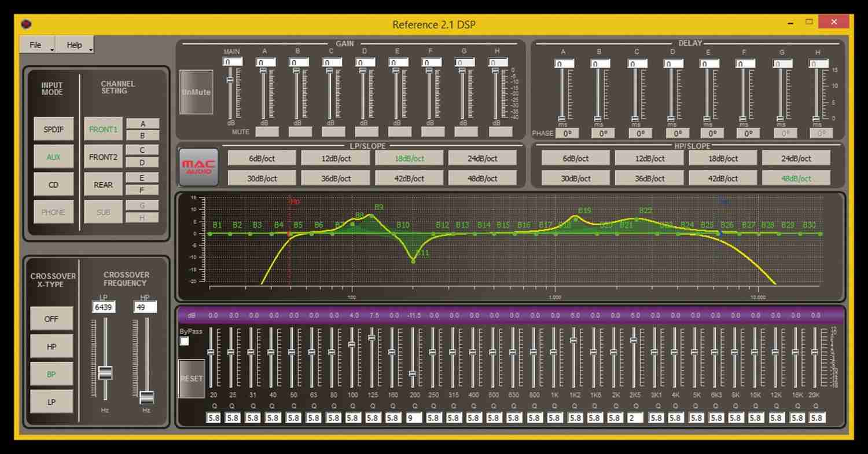The width and height of the screenshot is (868, 454).
Task: Click the 125 Hz EQ band slider handle
Action: (x=372, y=337)
